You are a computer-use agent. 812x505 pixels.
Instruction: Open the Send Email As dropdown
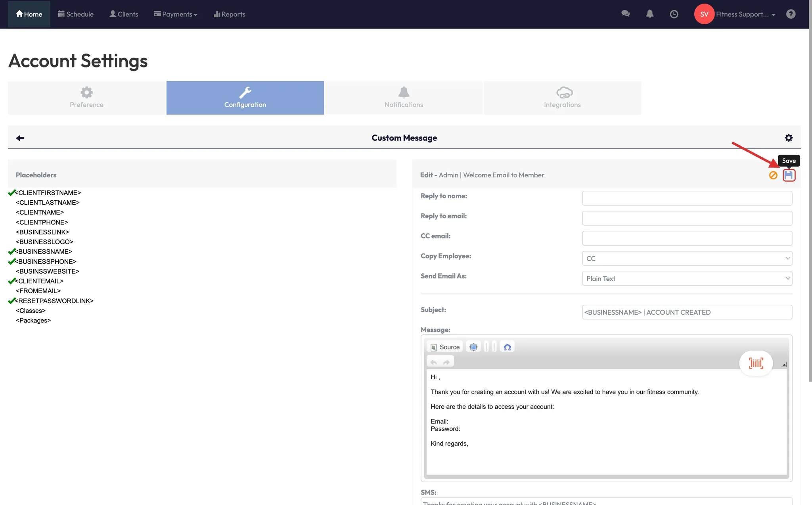[687, 278]
